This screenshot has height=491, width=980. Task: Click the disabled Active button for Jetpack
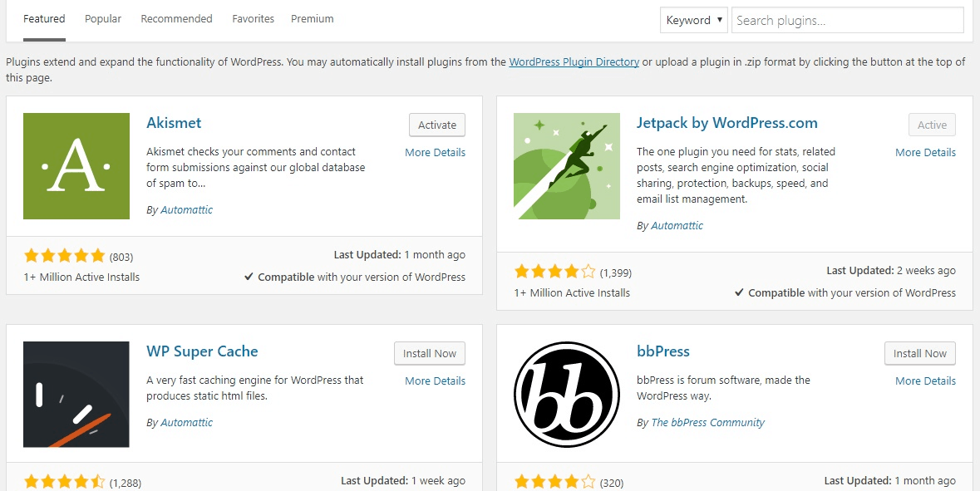(932, 125)
